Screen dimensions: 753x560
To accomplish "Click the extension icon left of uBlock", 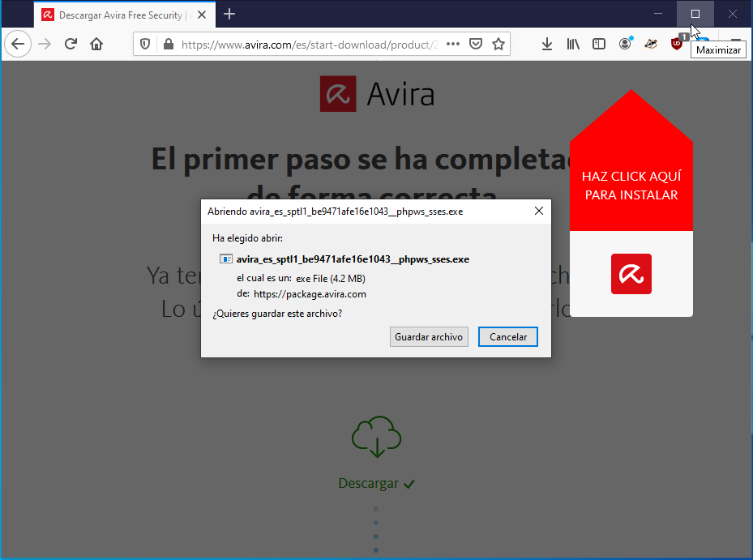I will [x=651, y=45].
